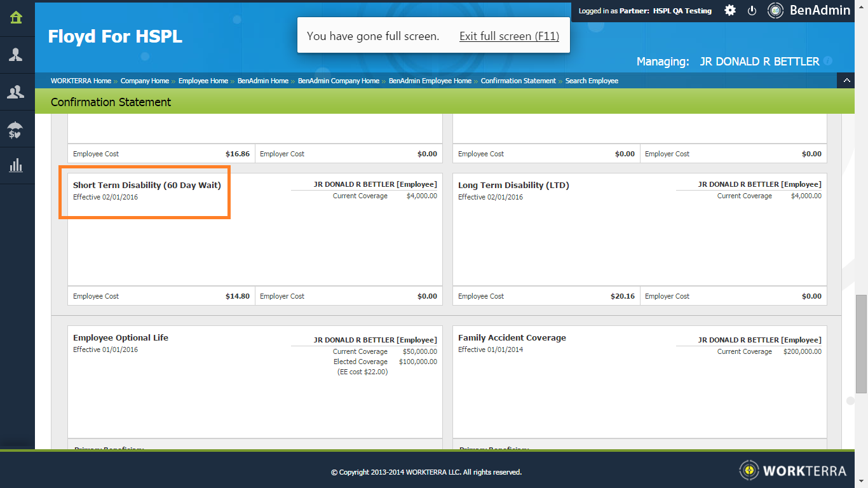Open the reports bar chart sidebar icon
This screenshot has width=868, height=488.
pyautogui.click(x=17, y=166)
